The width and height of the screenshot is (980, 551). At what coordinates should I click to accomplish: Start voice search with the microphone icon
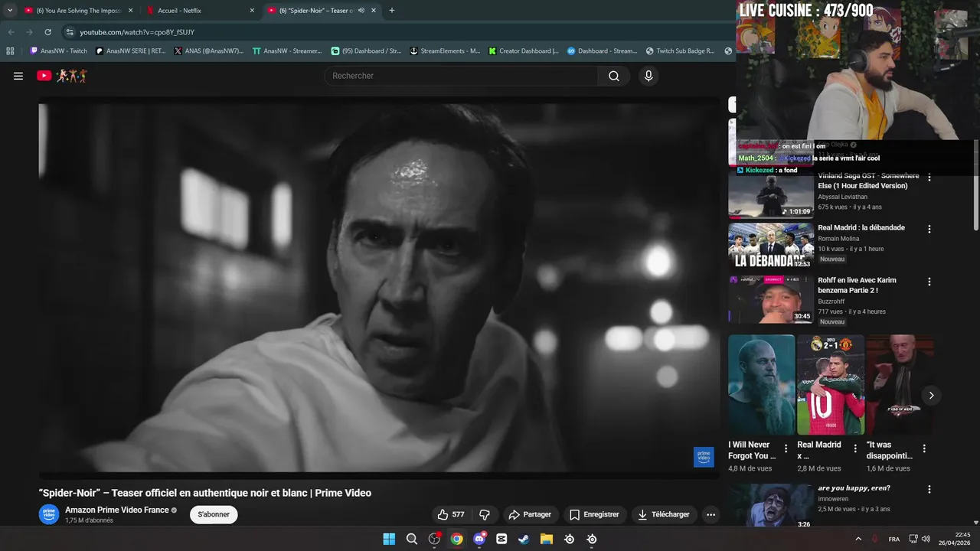click(648, 76)
